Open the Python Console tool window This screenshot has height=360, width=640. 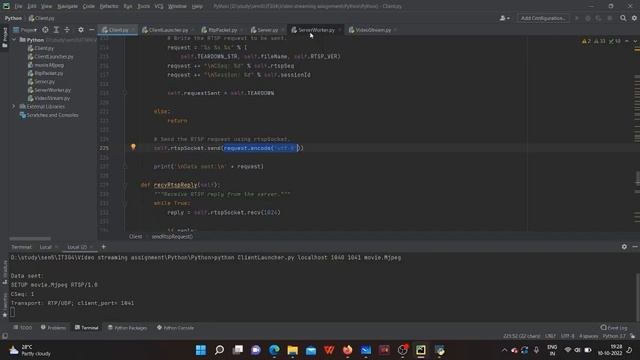point(176,328)
